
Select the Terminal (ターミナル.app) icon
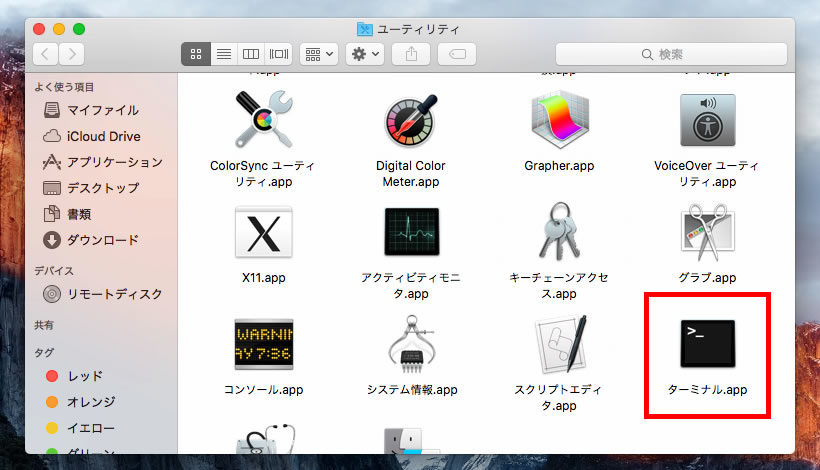click(708, 343)
